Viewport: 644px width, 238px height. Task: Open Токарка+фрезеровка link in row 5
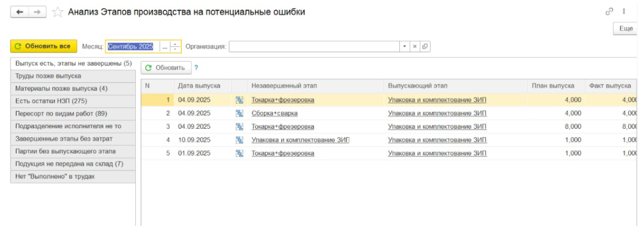283,153
